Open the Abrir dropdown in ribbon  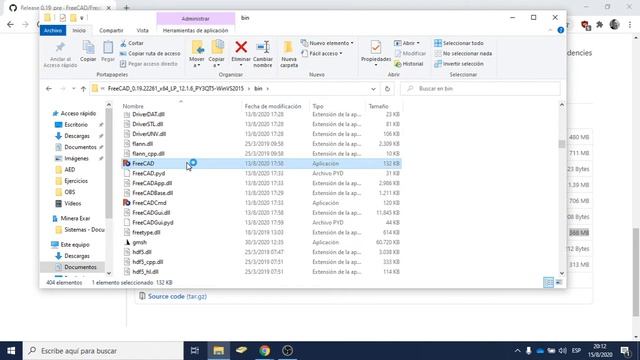click(407, 43)
